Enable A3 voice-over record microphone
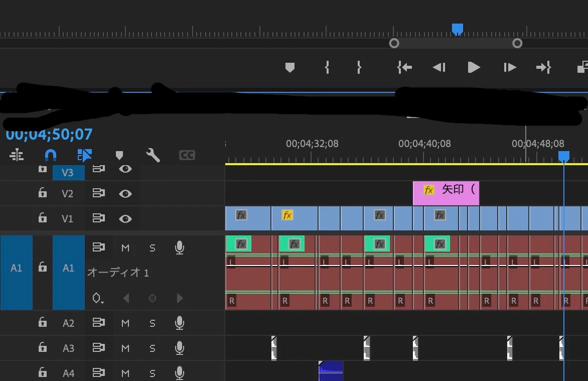Screen dimensions: 588x381 tap(180, 348)
